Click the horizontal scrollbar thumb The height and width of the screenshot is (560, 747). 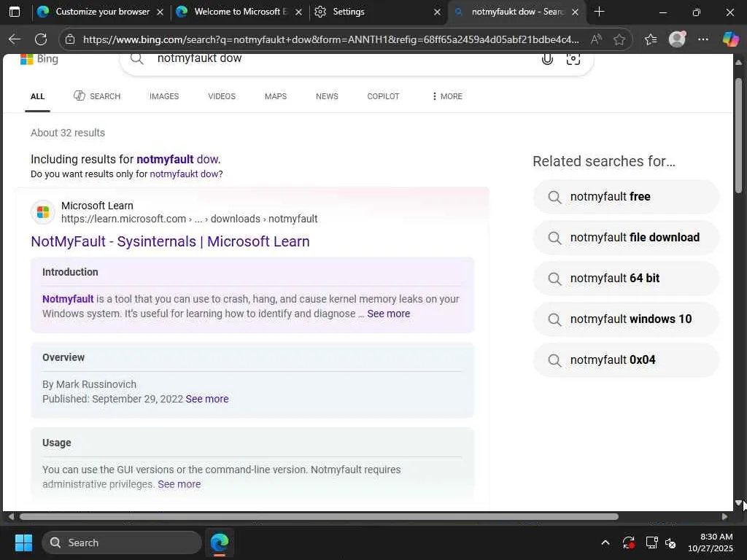[319, 517]
